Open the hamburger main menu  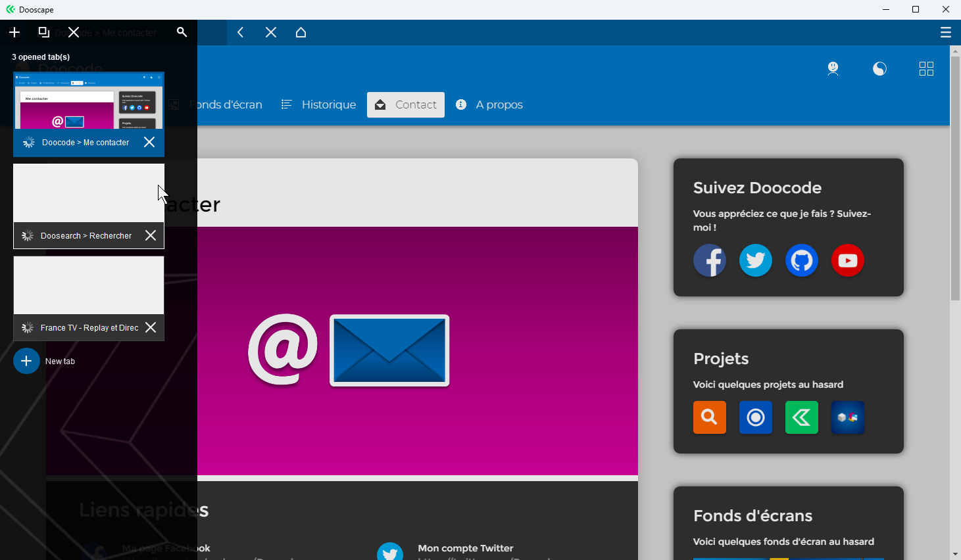point(945,32)
